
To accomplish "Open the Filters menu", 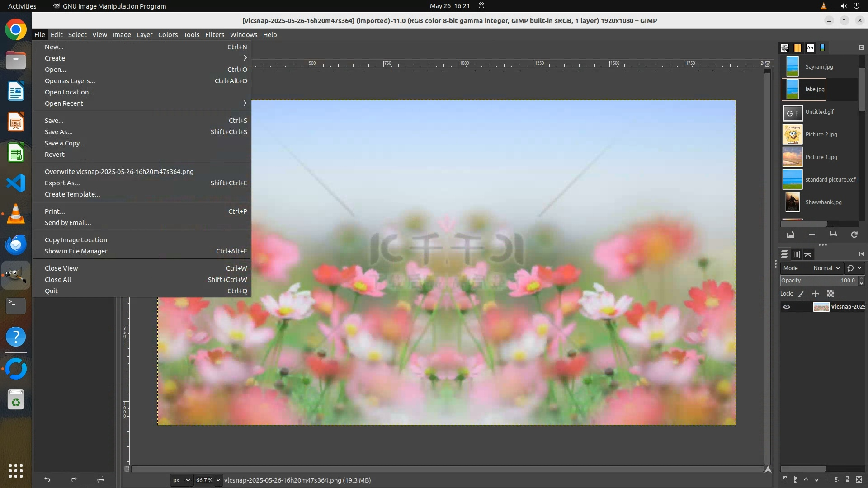I will click(x=214, y=35).
